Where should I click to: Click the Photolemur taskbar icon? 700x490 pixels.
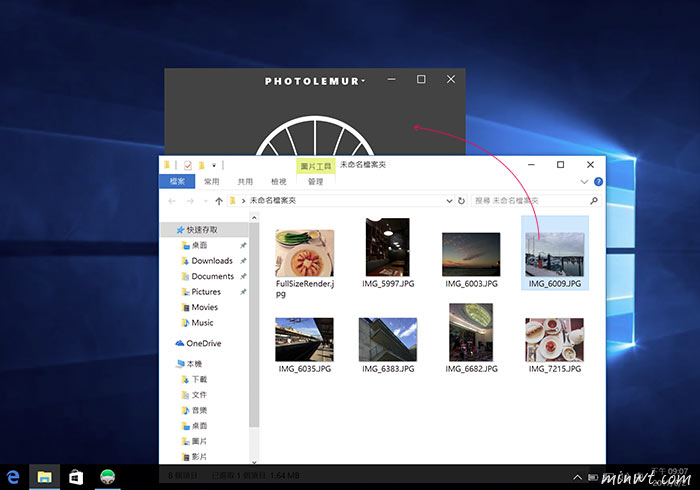(x=108, y=477)
